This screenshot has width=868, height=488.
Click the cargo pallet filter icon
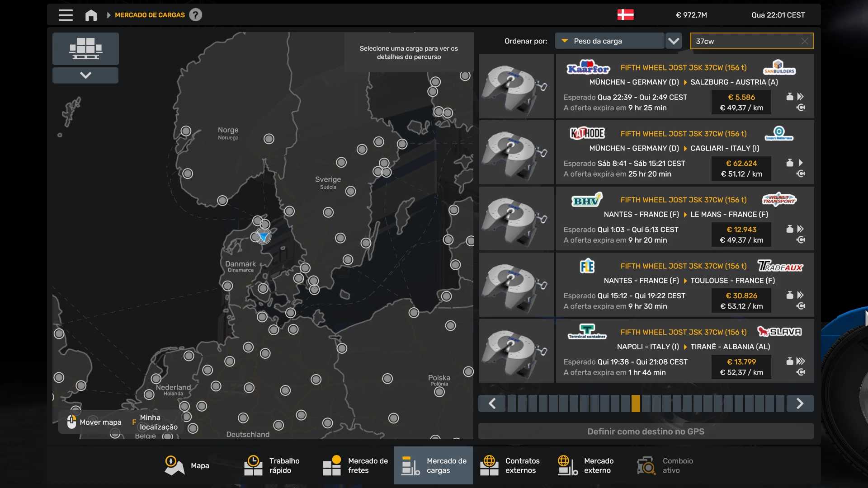[85, 48]
